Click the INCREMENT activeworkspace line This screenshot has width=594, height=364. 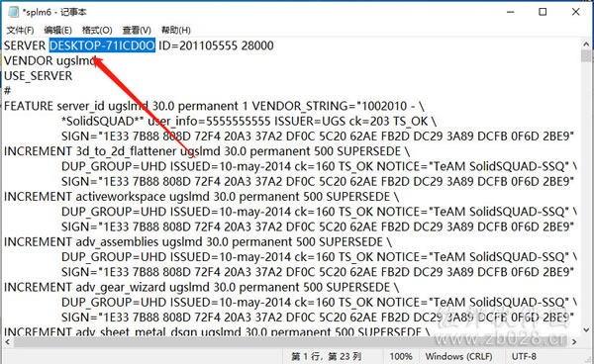[202, 197]
